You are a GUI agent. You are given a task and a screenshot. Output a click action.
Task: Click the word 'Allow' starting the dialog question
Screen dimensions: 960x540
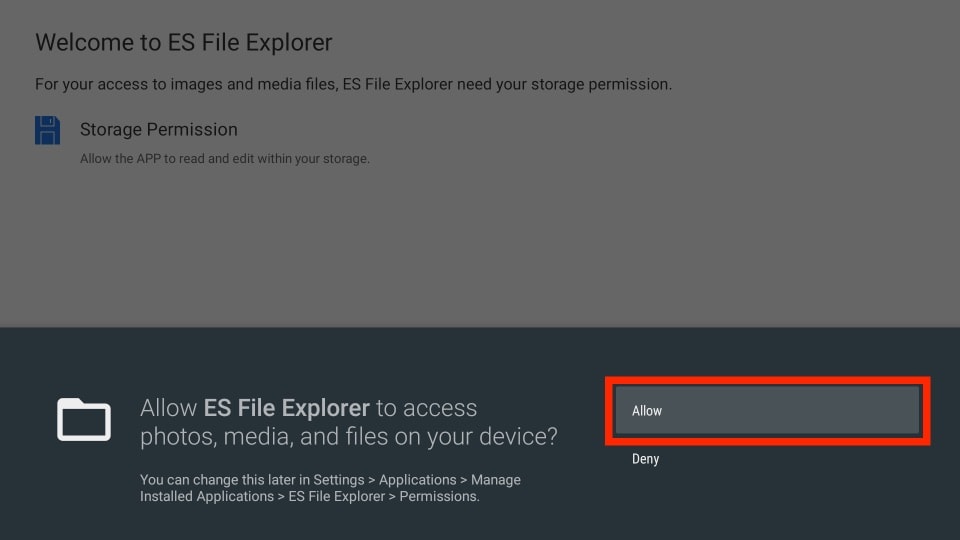click(169, 408)
